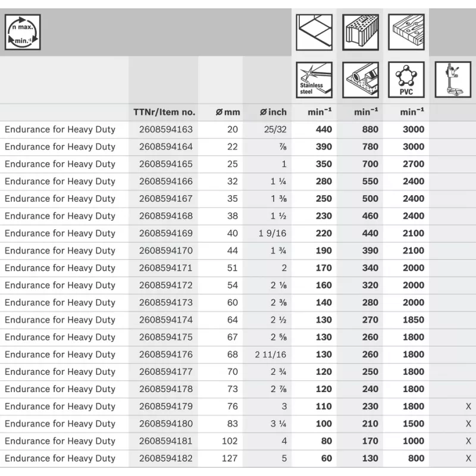Click item number 2608594174
This screenshot has width=476, height=476.
click(x=166, y=320)
